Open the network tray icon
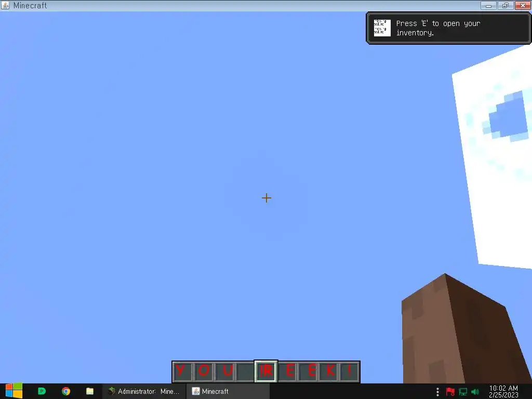This screenshot has width=532, height=399. coord(463,392)
